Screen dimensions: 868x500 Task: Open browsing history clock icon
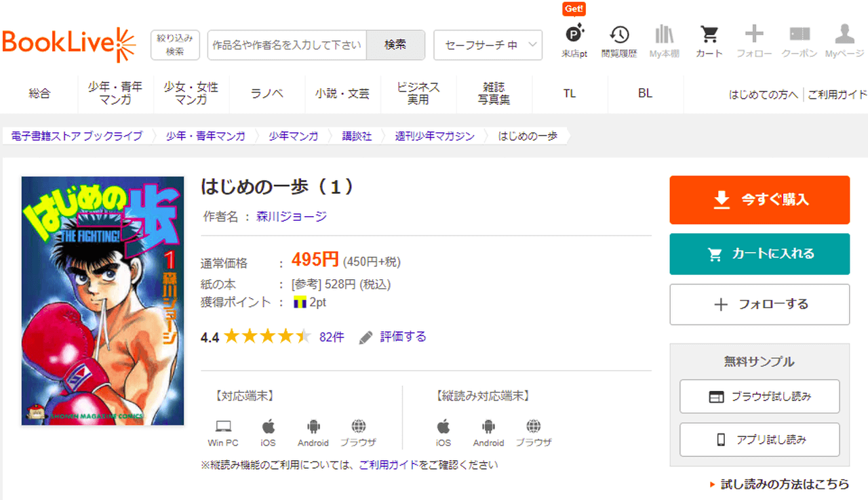618,41
